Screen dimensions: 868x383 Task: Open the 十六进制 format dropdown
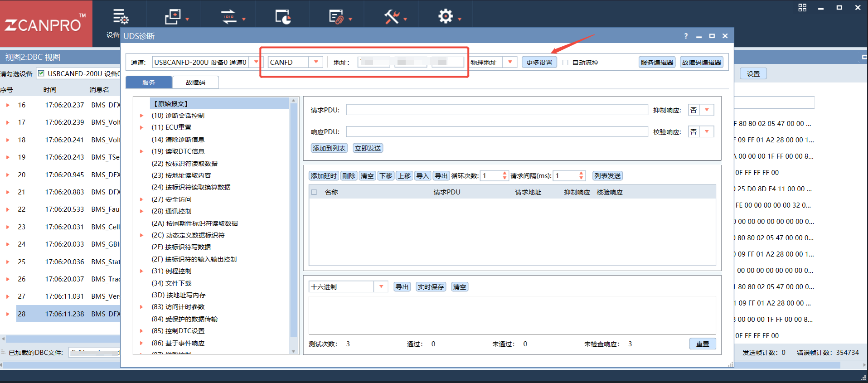[x=381, y=286]
